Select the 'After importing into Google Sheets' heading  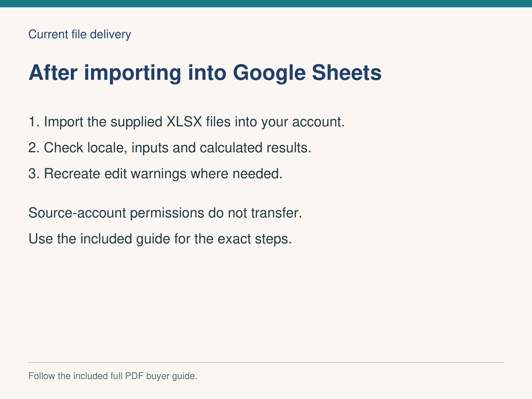click(x=205, y=73)
